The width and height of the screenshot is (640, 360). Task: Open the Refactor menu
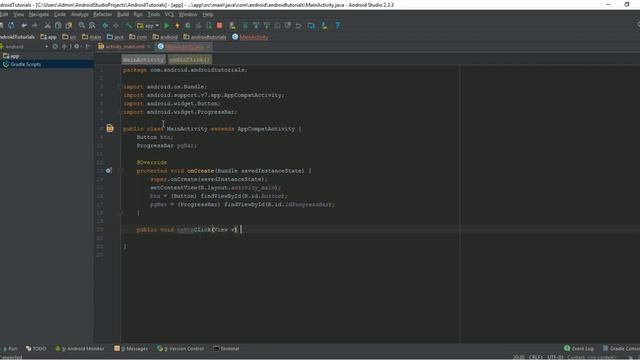102,14
